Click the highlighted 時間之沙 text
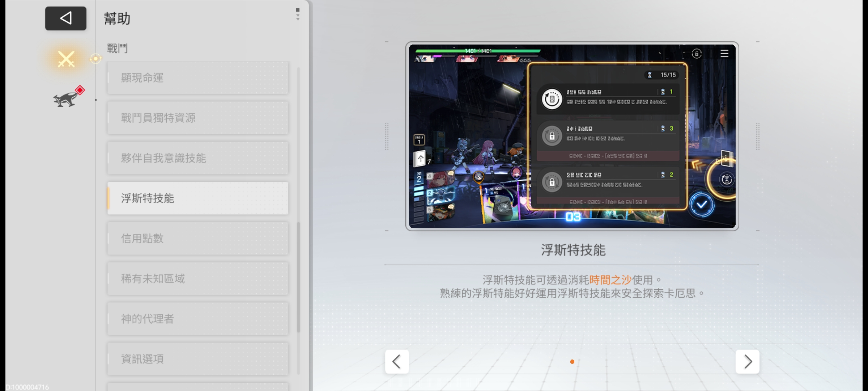This screenshot has width=868, height=391. pyautogui.click(x=610, y=280)
